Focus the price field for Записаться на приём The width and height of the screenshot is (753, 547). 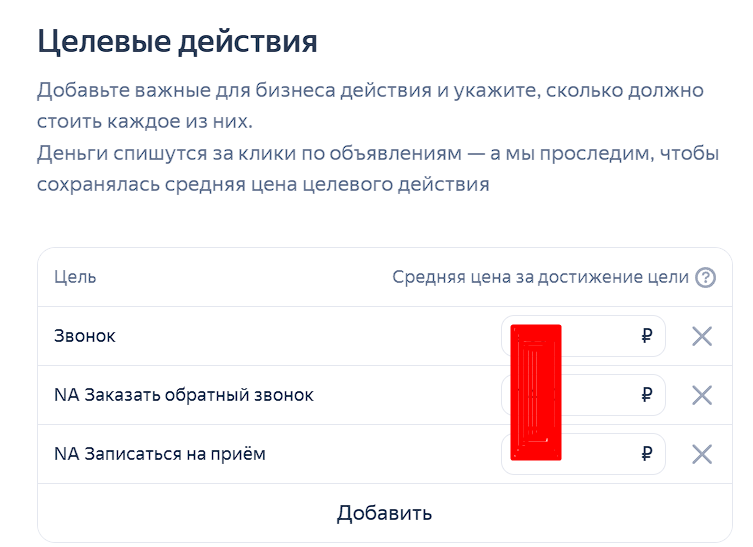(x=583, y=454)
